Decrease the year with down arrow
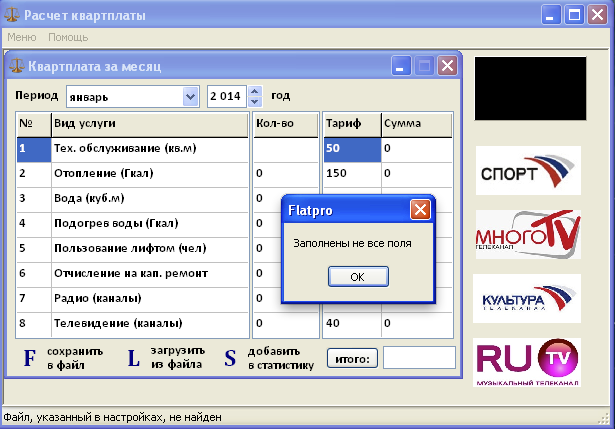The image size is (615, 429). coord(255,102)
